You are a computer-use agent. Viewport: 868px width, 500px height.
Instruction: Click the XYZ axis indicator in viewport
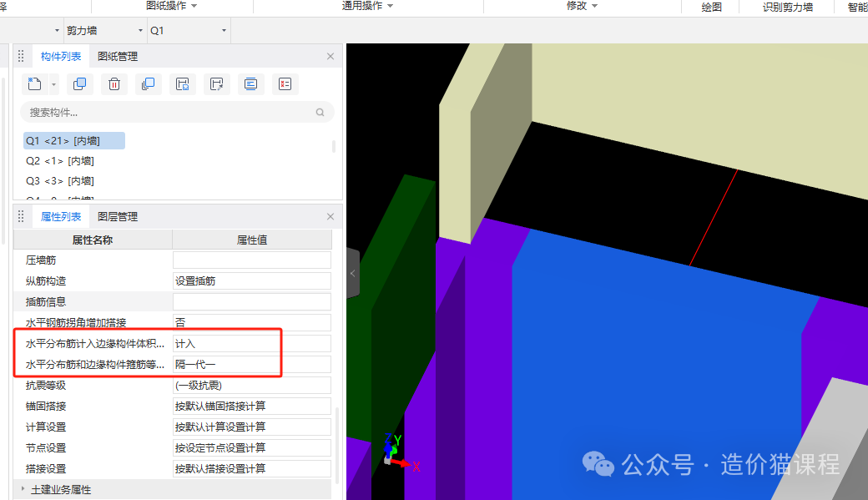pos(401,453)
